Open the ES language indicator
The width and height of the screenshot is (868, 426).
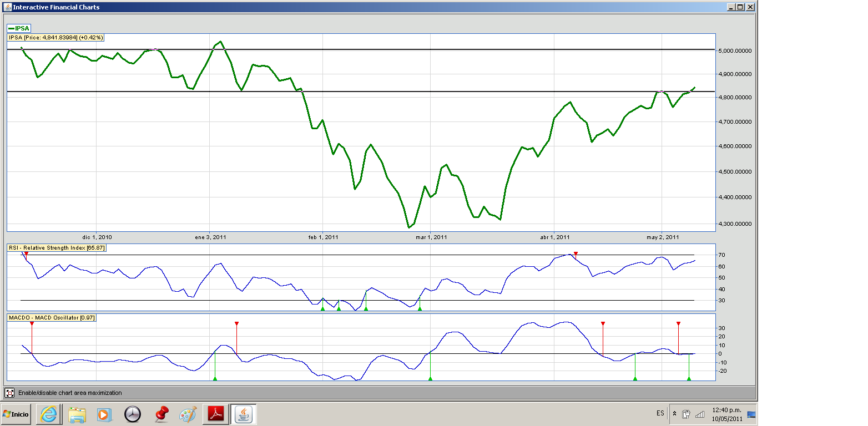(x=660, y=413)
